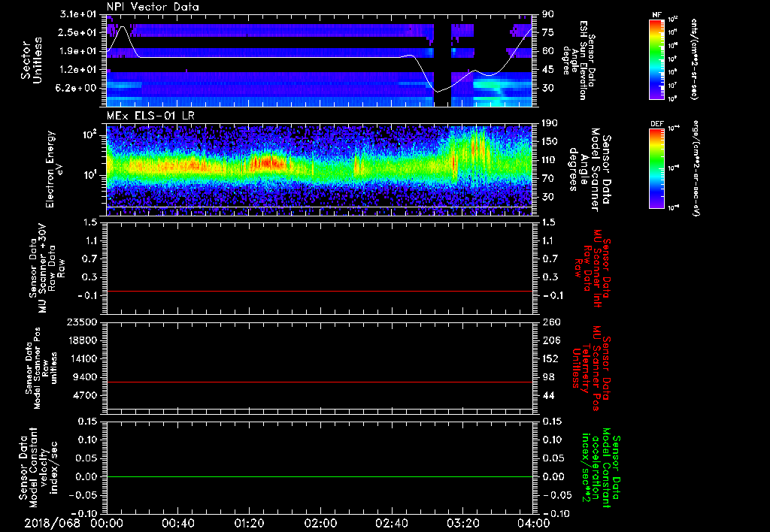Select the 01:20 time axis tick label
Image resolution: width=770 pixels, height=532 pixels.
(249, 523)
